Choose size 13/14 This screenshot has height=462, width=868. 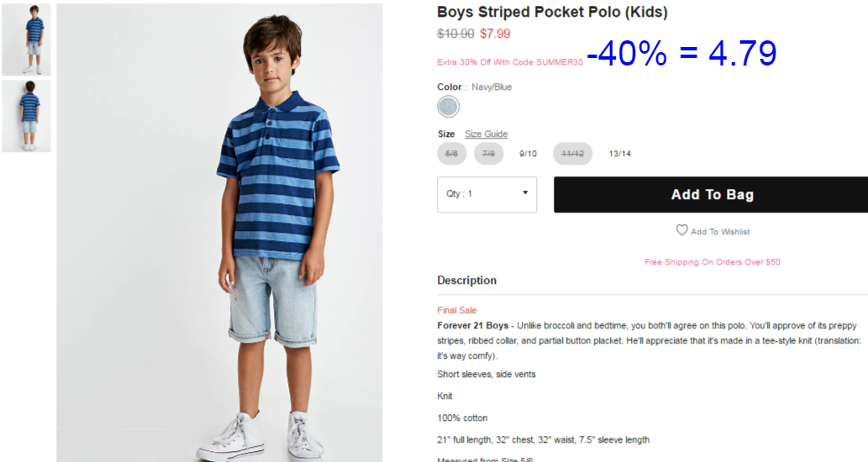pyautogui.click(x=619, y=154)
